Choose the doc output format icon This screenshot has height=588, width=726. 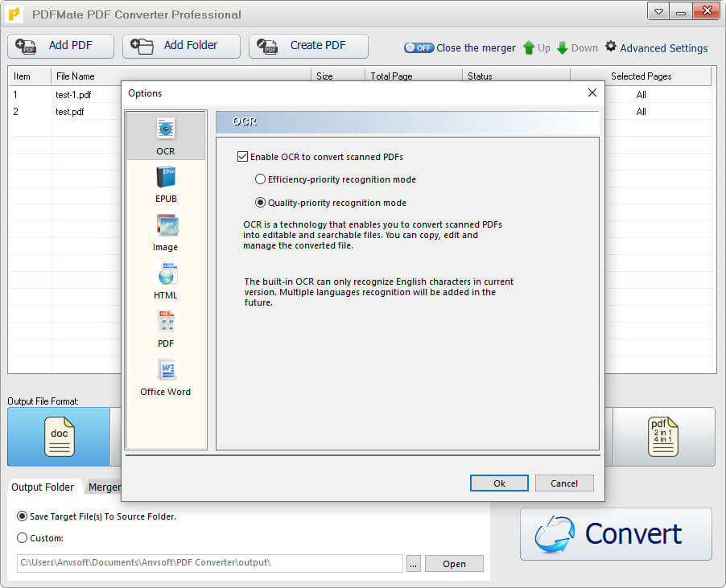[60, 436]
